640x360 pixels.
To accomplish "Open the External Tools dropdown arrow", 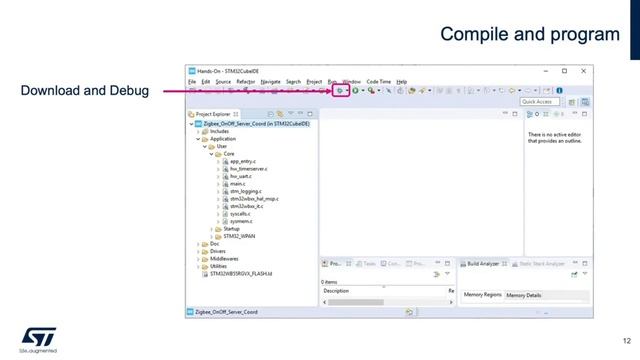I will pyautogui.click(x=379, y=91).
